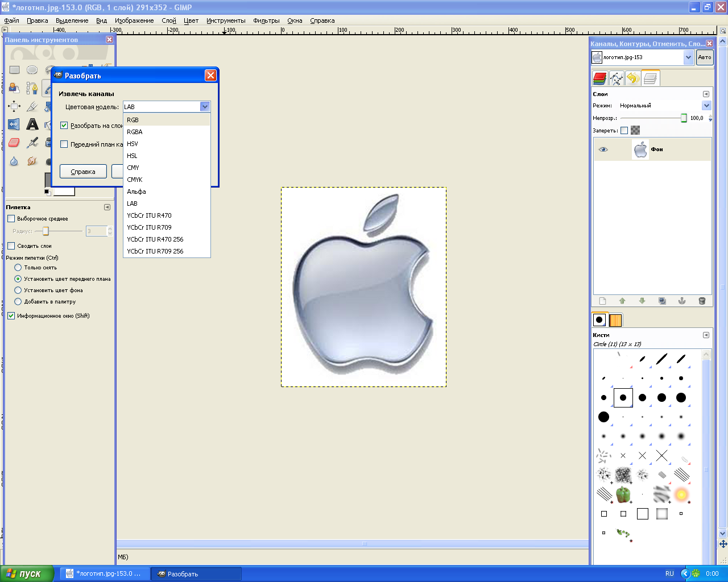This screenshot has height=582, width=728.
Task: Delete the layer with trash icon
Action: click(702, 301)
